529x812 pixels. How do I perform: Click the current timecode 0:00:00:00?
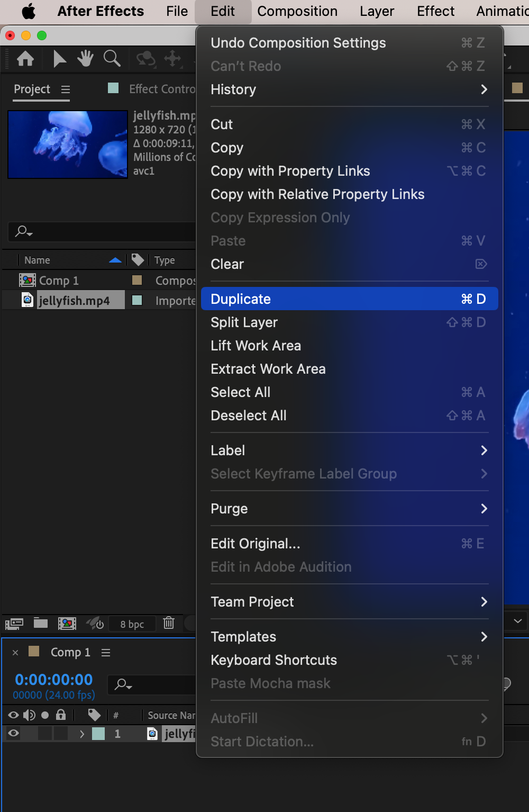(54, 679)
